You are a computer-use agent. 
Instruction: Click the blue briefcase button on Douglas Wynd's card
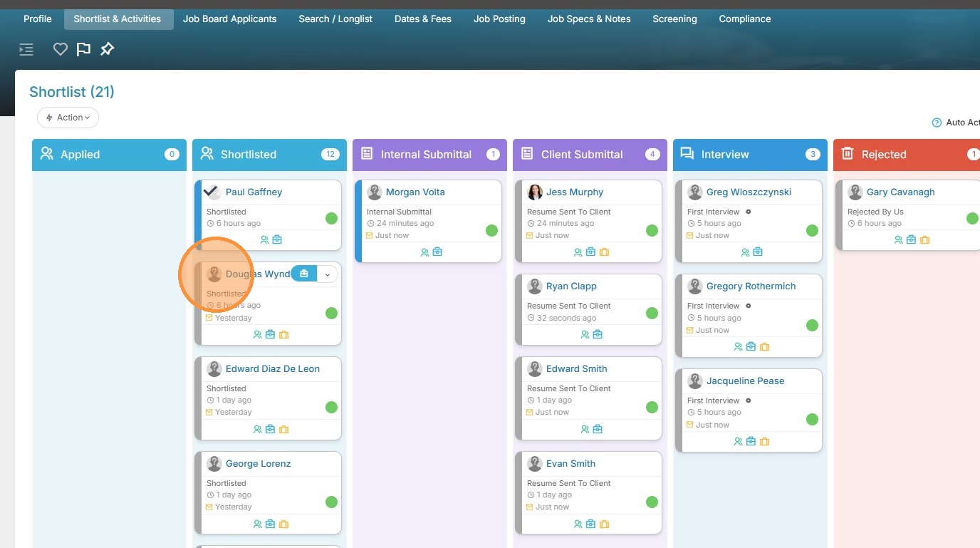[x=304, y=274]
